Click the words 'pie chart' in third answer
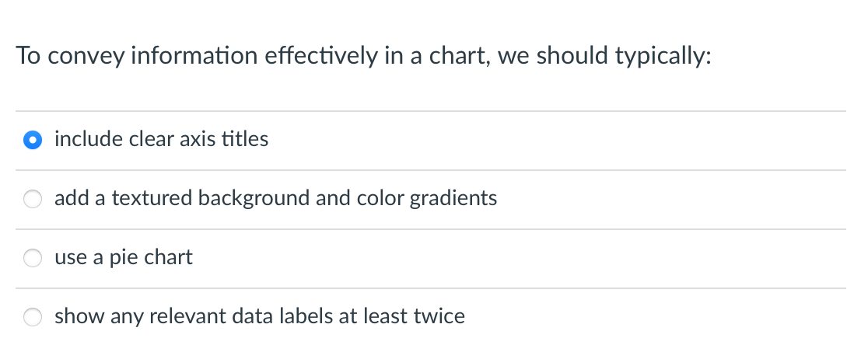 tap(150, 258)
